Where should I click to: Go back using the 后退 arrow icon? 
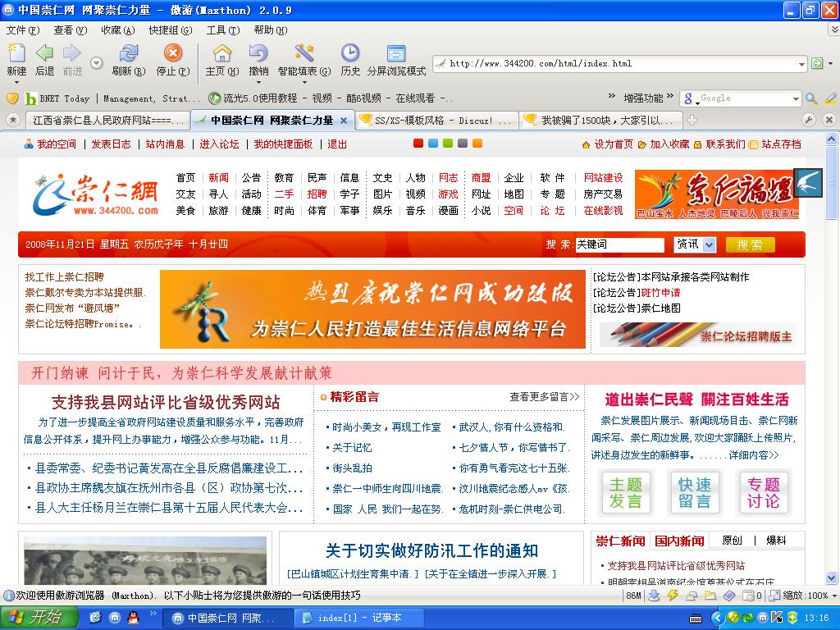[44, 54]
